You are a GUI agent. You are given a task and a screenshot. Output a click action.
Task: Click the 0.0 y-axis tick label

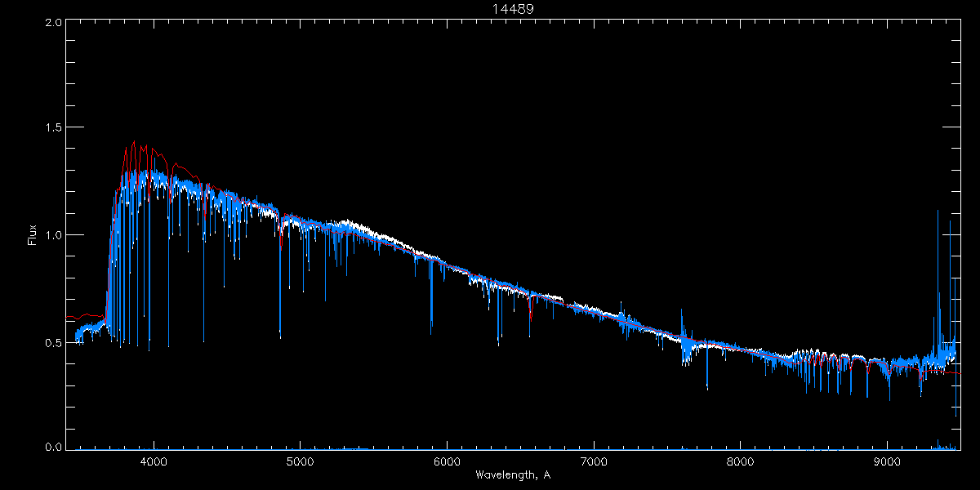click(x=52, y=447)
